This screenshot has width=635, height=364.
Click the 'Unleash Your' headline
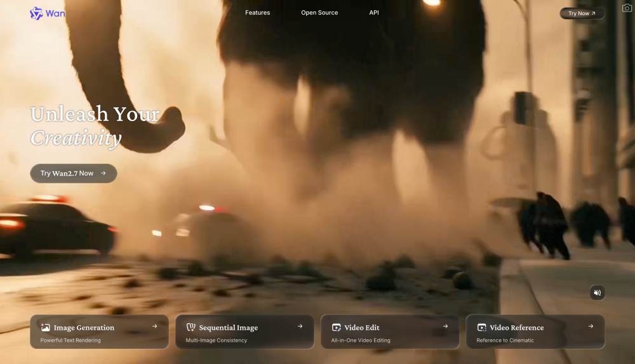[95, 114]
